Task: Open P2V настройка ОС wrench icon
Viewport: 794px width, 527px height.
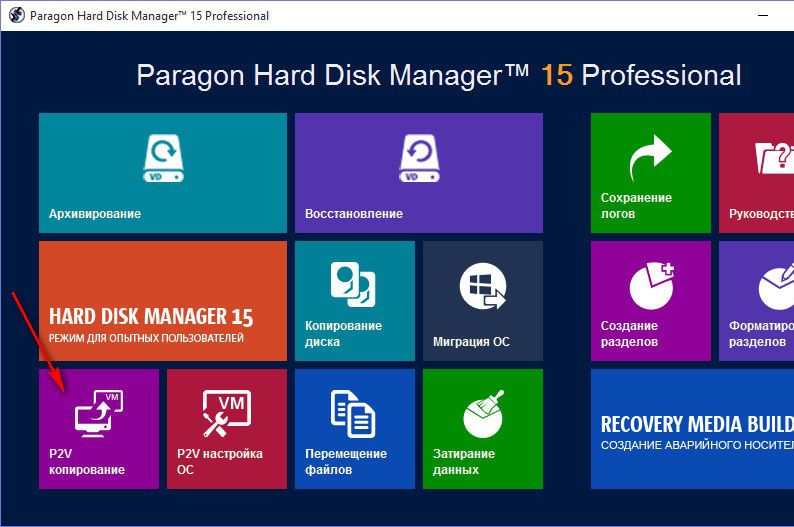Action: tap(226, 414)
